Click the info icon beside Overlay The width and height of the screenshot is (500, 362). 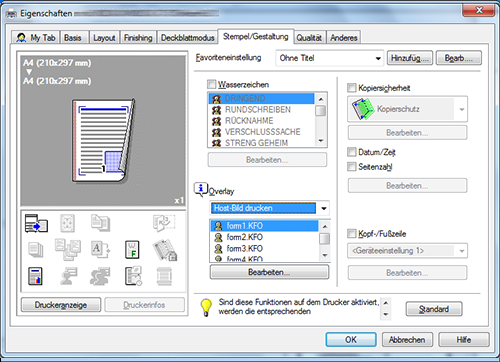coord(201,189)
